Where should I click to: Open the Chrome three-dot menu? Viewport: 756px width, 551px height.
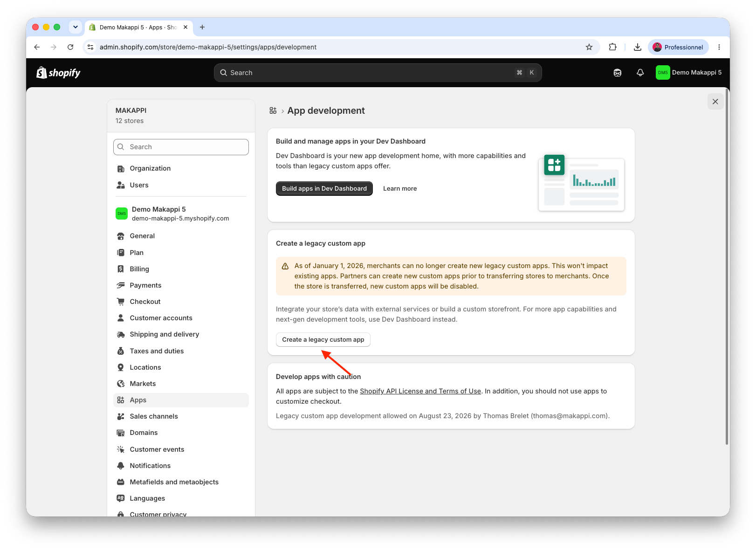[719, 47]
